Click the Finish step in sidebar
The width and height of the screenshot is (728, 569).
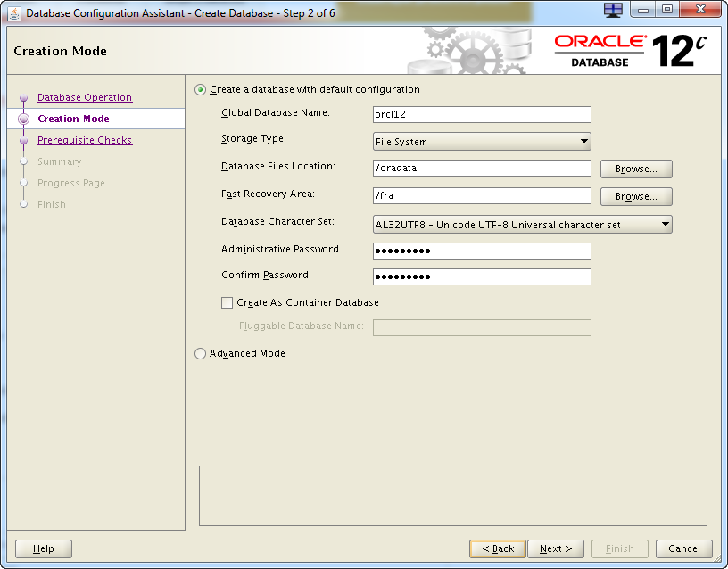coord(52,204)
